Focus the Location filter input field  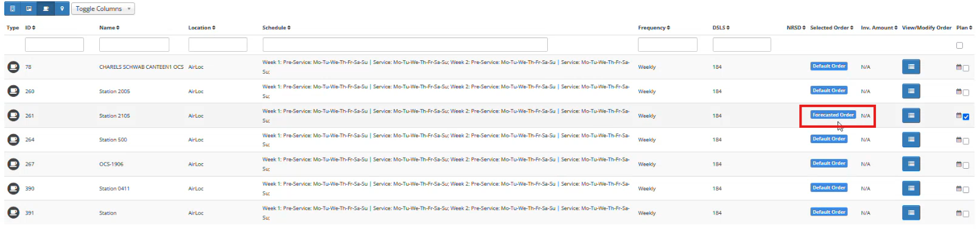pos(218,44)
